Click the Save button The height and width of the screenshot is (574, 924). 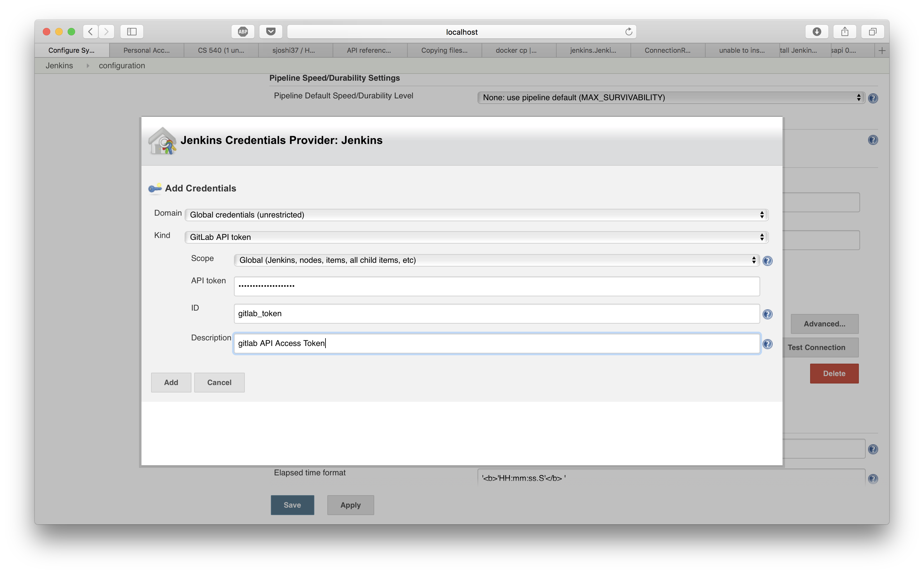click(292, 505)
